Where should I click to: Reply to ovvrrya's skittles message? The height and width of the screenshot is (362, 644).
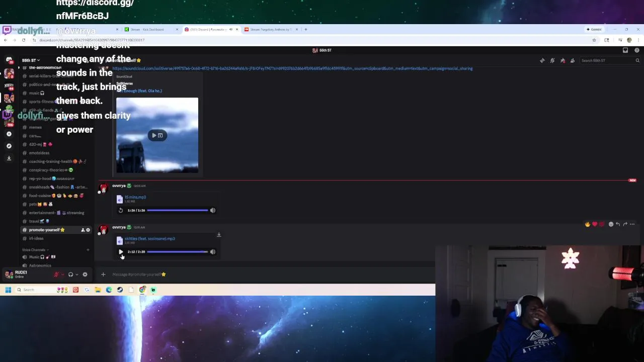point(618,224)
